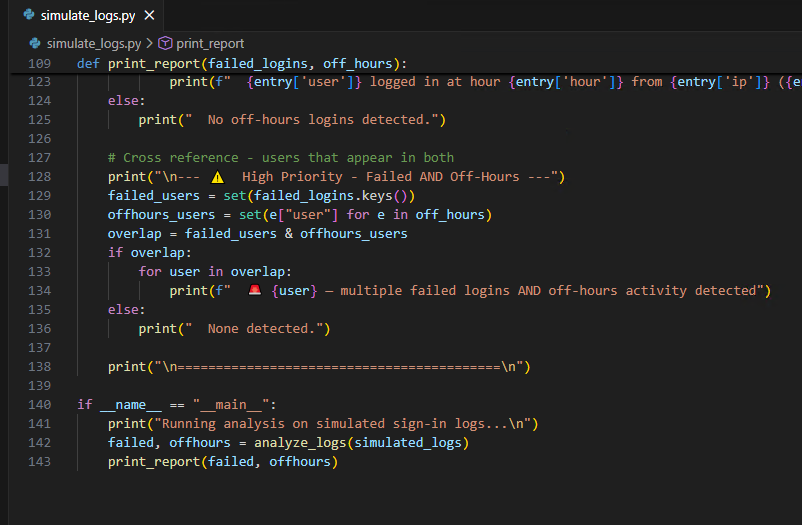Open simulate_logs.py breadcrumb item
This screenshot has height=525, width=802.
pyautogui.click(x=94, y=43)
